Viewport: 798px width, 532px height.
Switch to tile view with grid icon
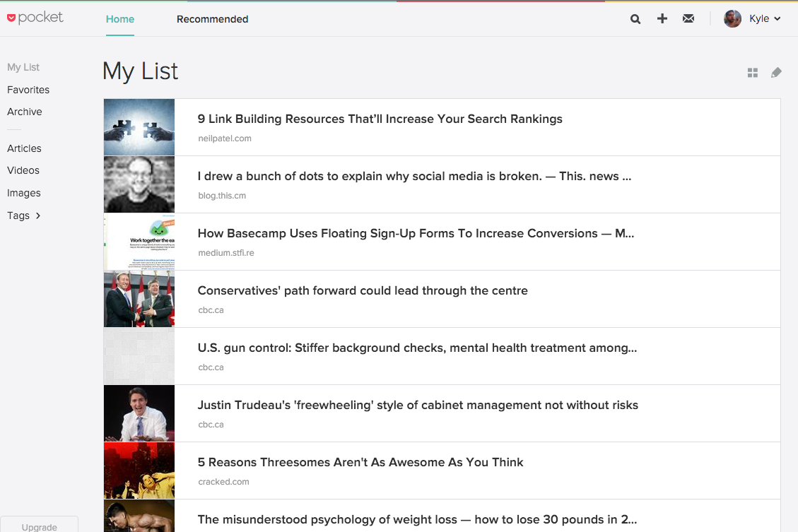tap(753, 73)
